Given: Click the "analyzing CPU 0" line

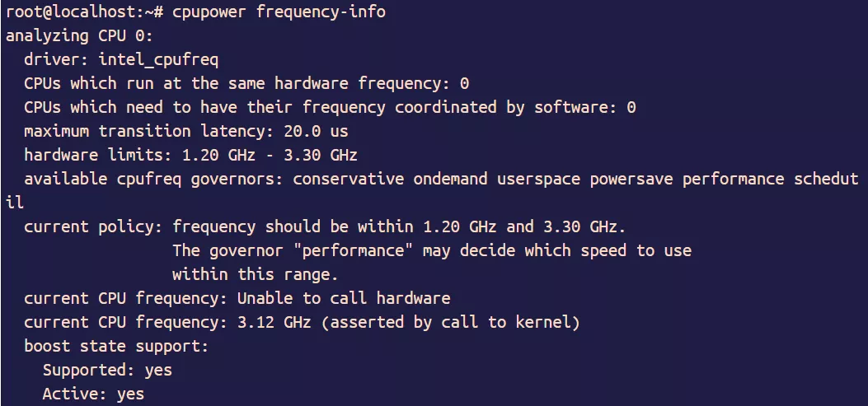Looking at the screenshot, I should (79, 35).
